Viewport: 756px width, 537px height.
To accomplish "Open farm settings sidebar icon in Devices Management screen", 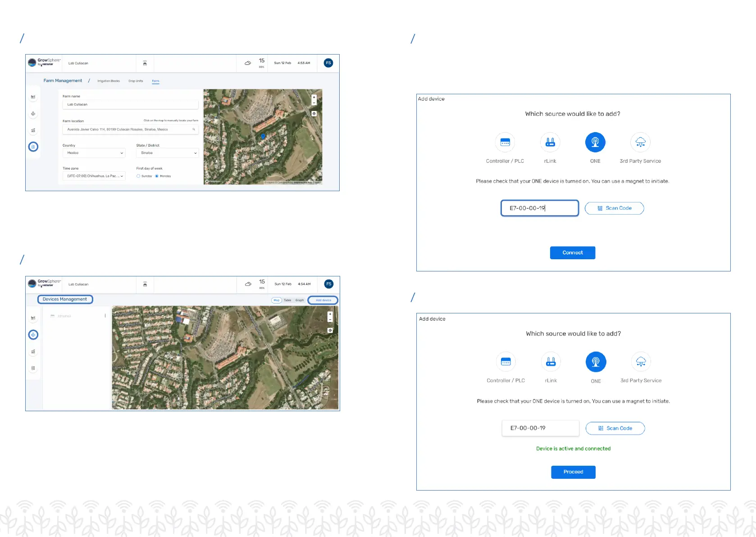I will (33, 368).
